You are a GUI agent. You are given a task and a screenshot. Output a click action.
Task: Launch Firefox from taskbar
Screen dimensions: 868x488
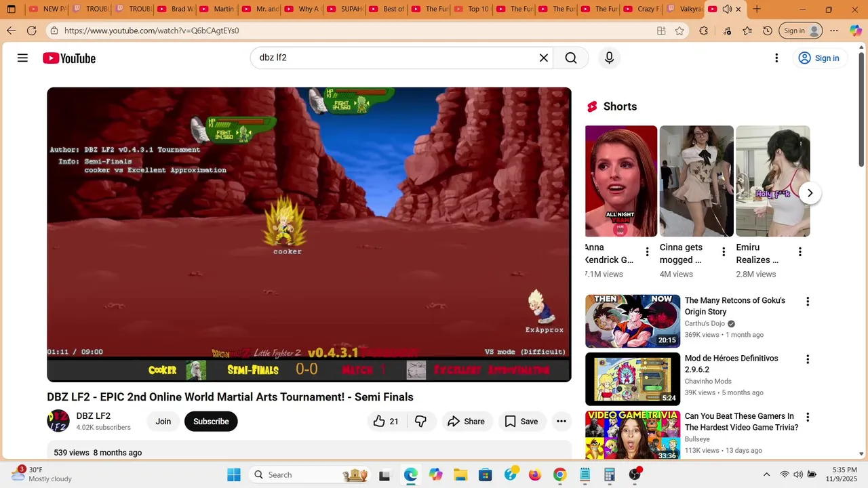tap(535, 474)
